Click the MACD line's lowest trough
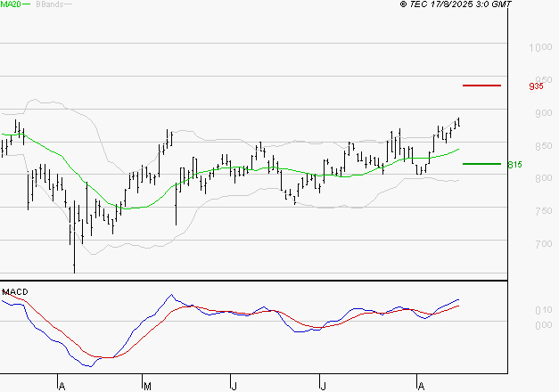Screen dimensions: 559x392 (x=88, y=365)
